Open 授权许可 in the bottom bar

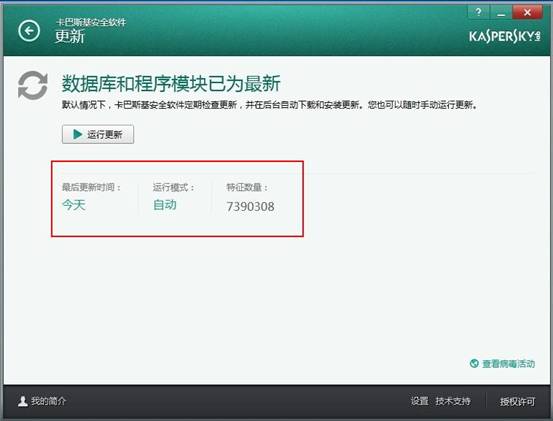[517, 401]
